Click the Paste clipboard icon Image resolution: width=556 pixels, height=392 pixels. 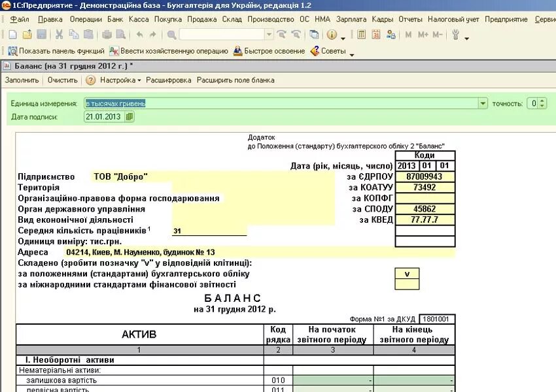coord(88,35)
